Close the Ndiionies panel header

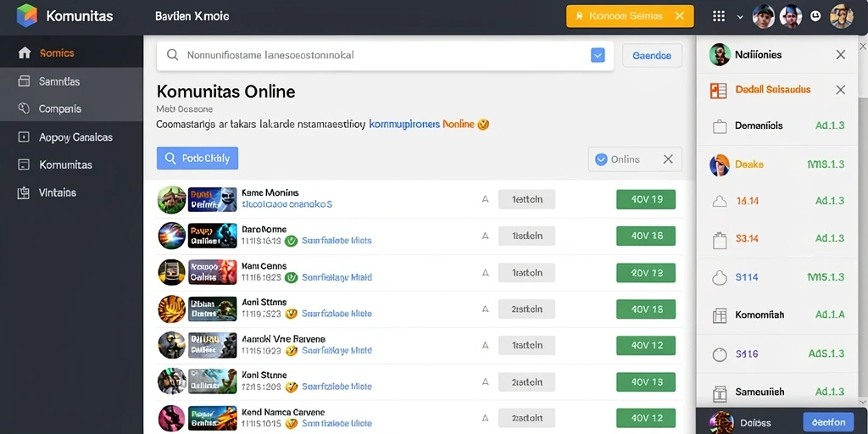point(840,55)
